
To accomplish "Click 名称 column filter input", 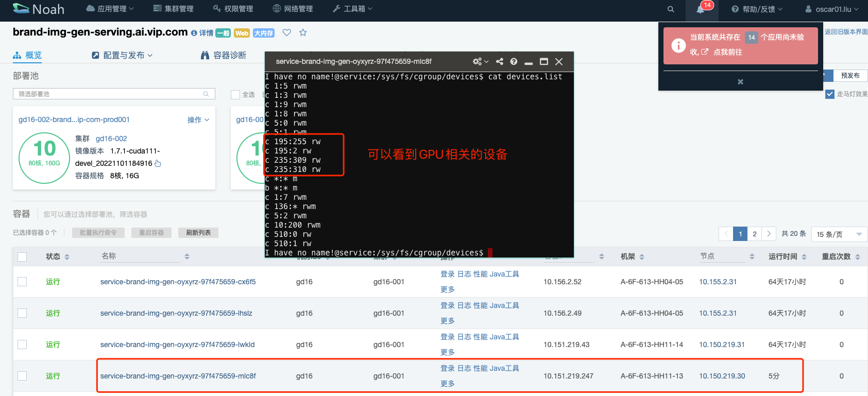I will [x=141, y=256].
